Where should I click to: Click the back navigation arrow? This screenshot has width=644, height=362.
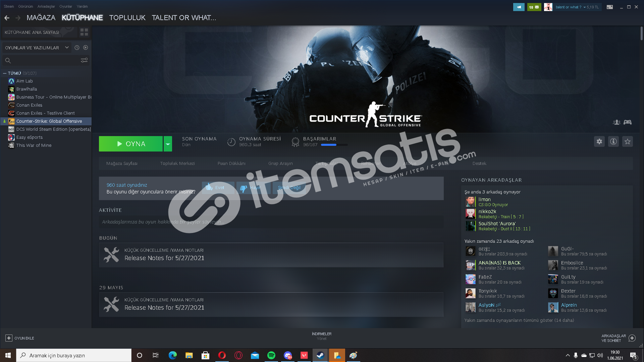pyautogui.click(x=7, y=18)
